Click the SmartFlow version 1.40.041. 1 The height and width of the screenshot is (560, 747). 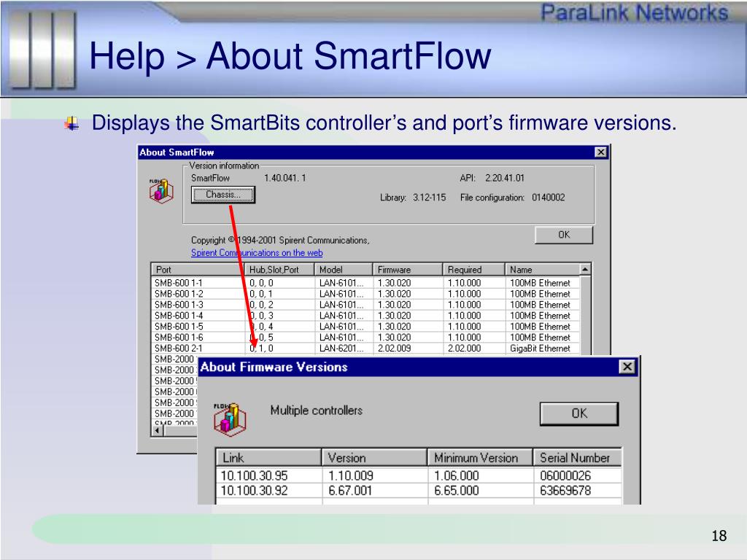tap(285, 178)
